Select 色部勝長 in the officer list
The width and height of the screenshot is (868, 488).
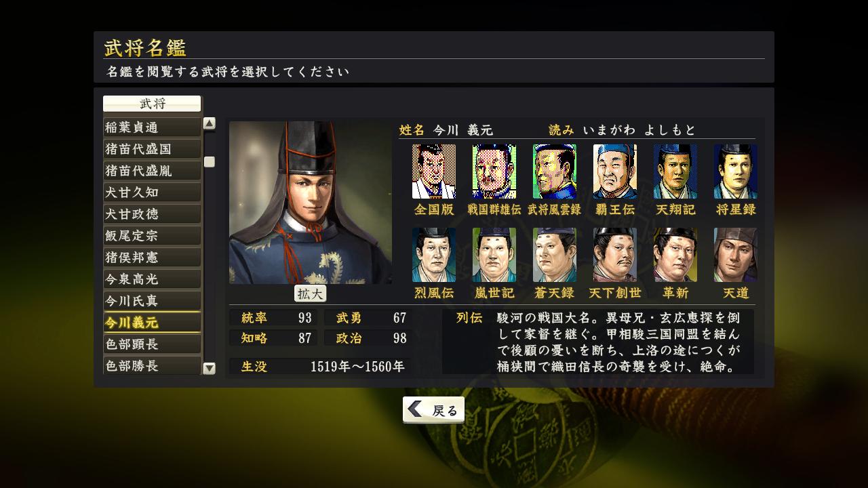[152, 365]
